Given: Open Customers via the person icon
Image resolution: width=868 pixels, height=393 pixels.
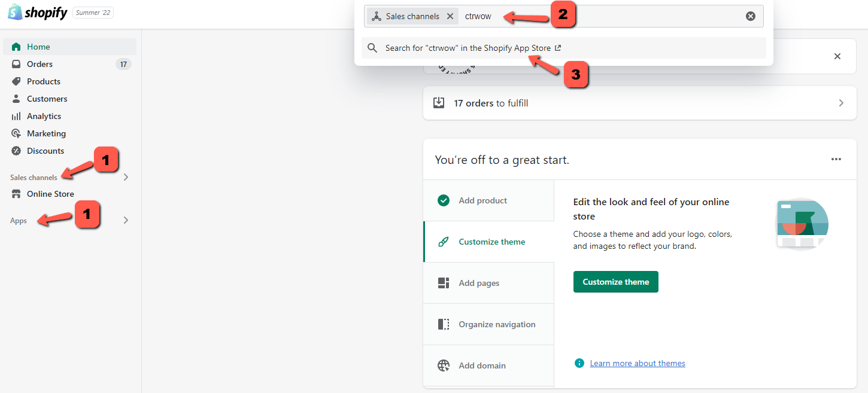Looking at the screenshot, I should [16, 99].
